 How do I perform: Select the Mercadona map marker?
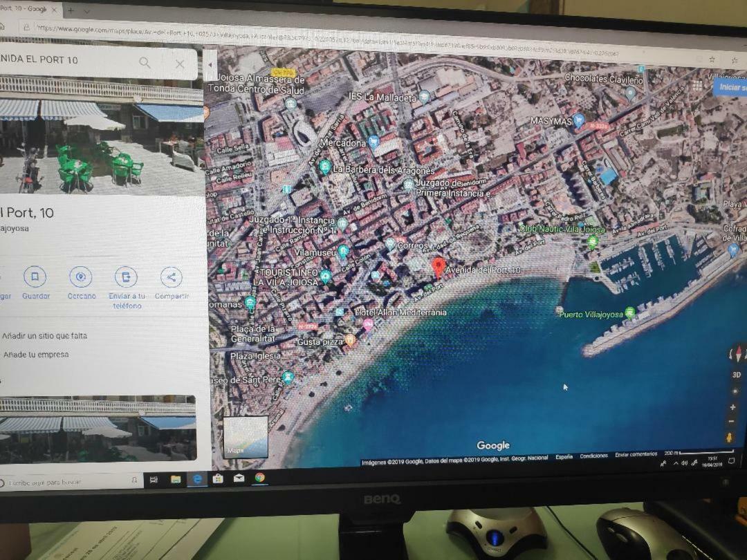point(373,141)
